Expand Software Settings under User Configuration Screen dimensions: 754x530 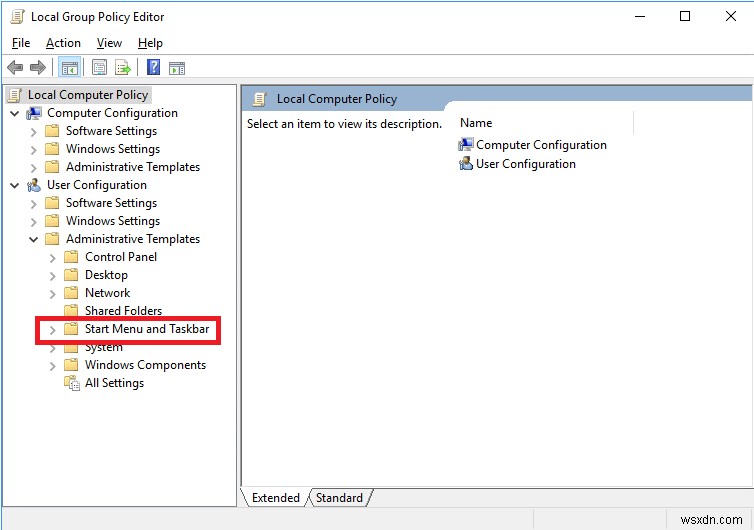pyautogui.click(x=33, y=204)
